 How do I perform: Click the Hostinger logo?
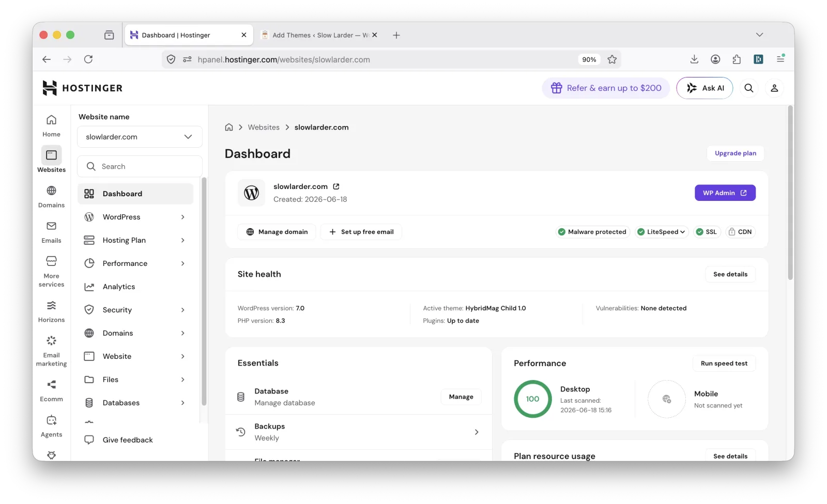point(83,88)
